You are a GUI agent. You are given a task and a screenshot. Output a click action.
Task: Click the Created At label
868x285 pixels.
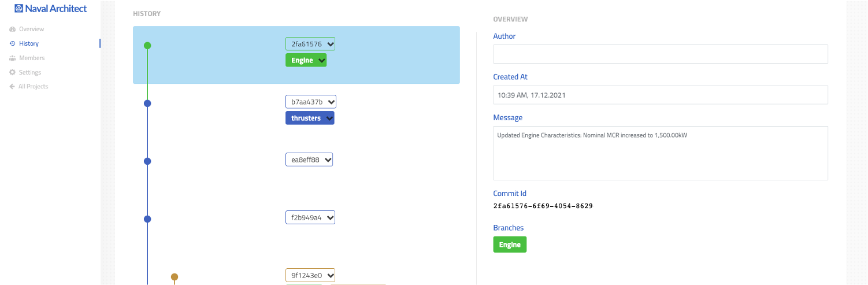pyautogui.click(x=510, y=77)
